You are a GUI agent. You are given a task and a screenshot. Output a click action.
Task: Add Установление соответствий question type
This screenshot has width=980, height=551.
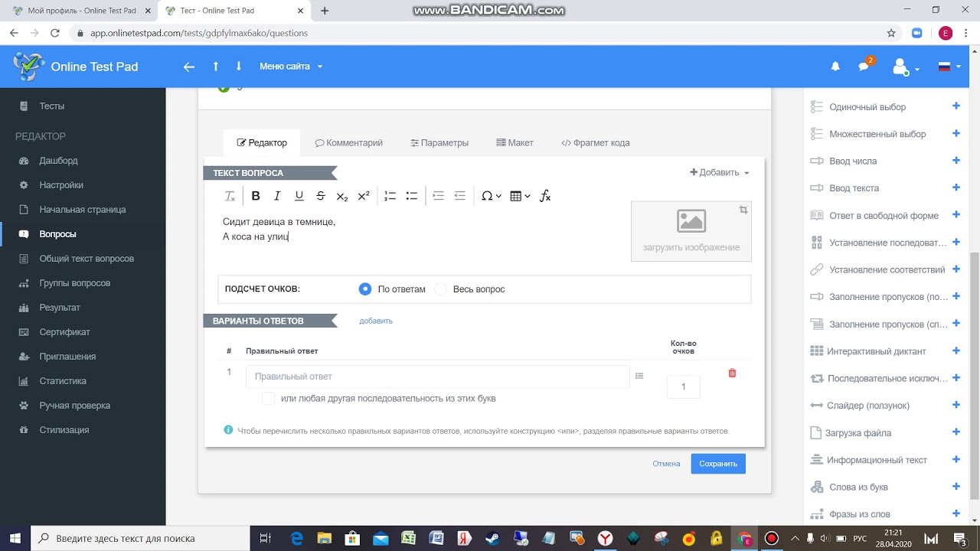[956, 269]
